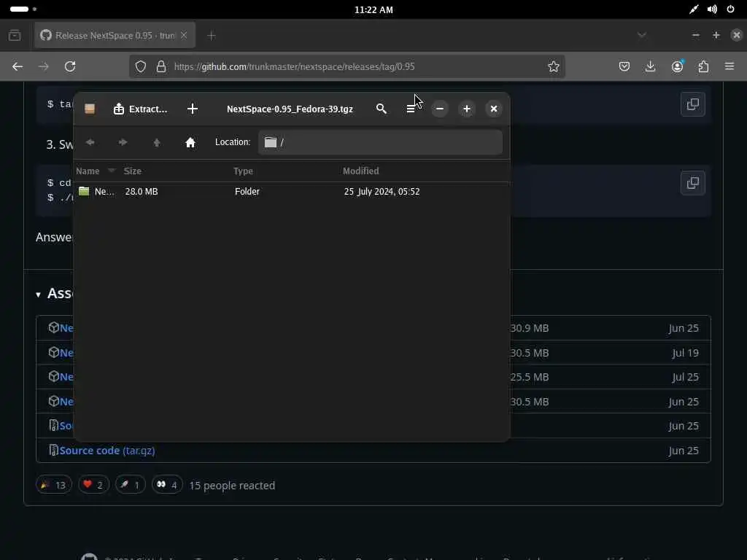Reload the GitHub page

pyautogui.click(x=70, y=66)
